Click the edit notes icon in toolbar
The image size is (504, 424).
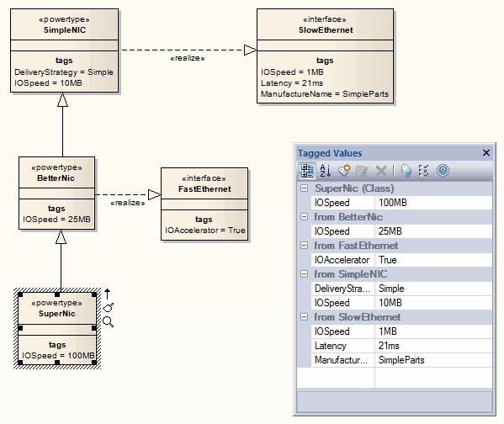[363, 171]
